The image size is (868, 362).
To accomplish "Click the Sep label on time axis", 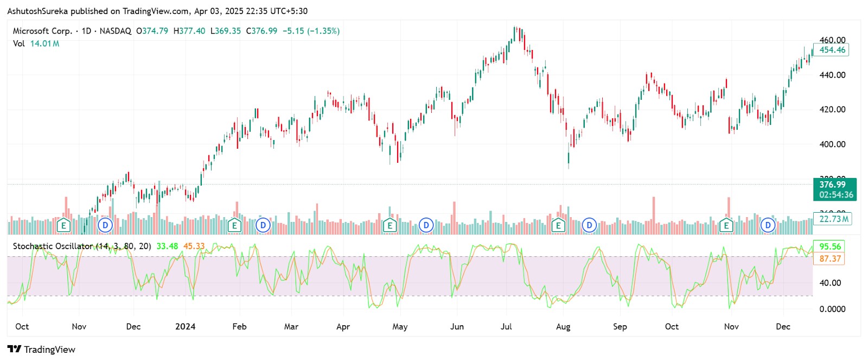I will pyautogui.click(x=620, y=327).
